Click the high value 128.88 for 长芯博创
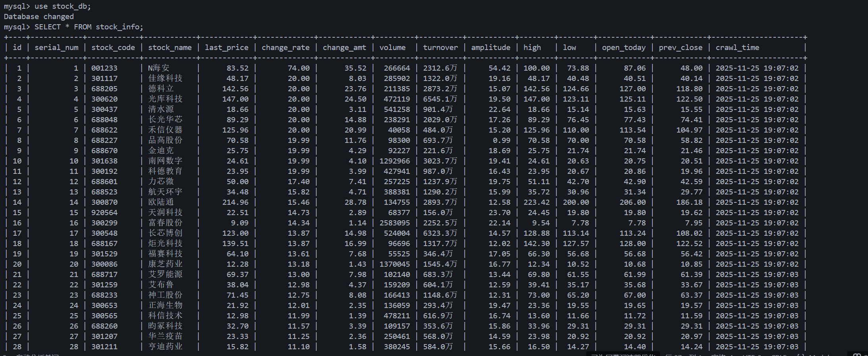The image size is (868, 356). point(537,233)
